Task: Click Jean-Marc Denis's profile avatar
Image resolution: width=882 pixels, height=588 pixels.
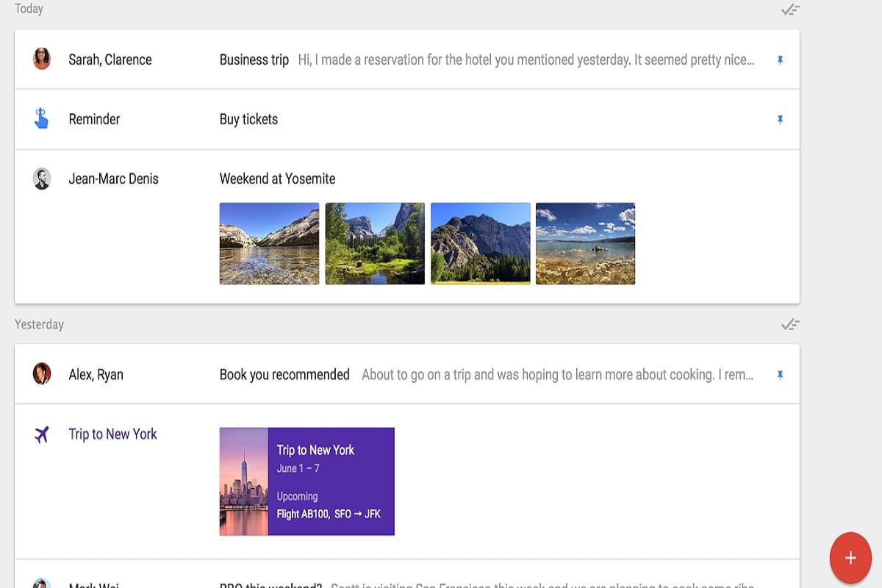Action: click(x=42, y=179)
